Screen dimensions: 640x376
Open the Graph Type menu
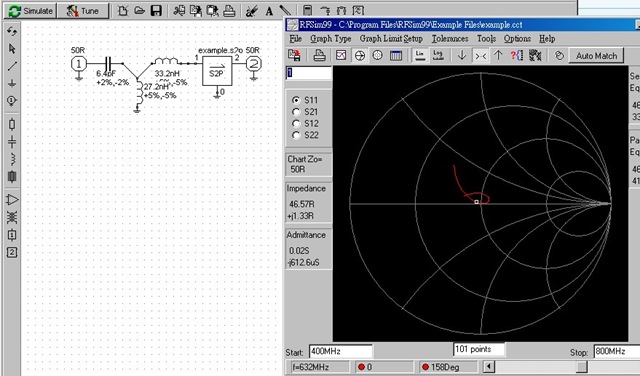(331, 39)
